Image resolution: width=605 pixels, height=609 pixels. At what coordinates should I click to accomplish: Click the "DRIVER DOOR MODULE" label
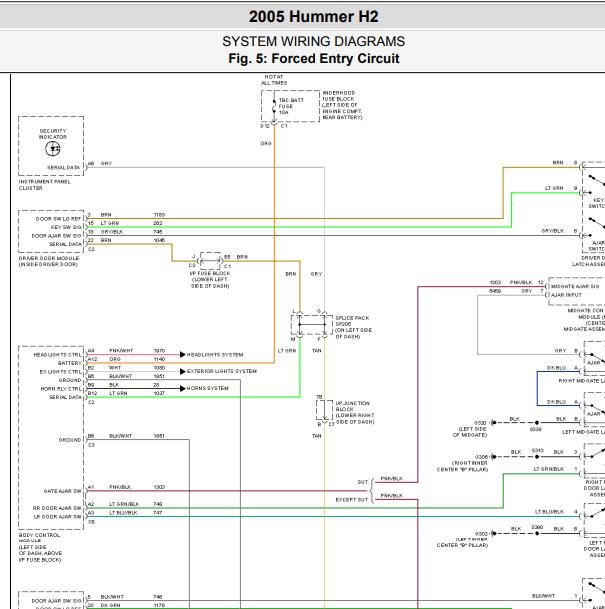(x=49, y=261)
